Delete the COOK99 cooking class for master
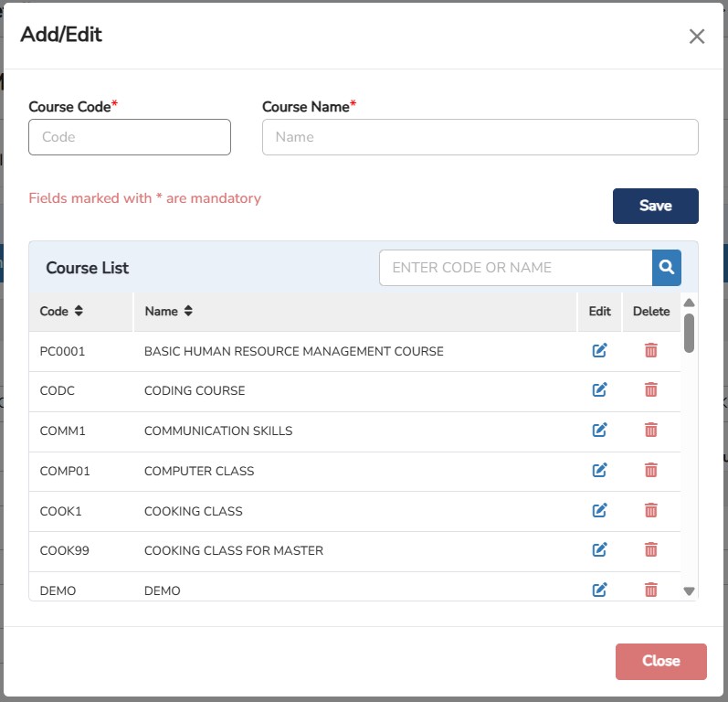This screenshot has width=728, height=702. (650, 550)
